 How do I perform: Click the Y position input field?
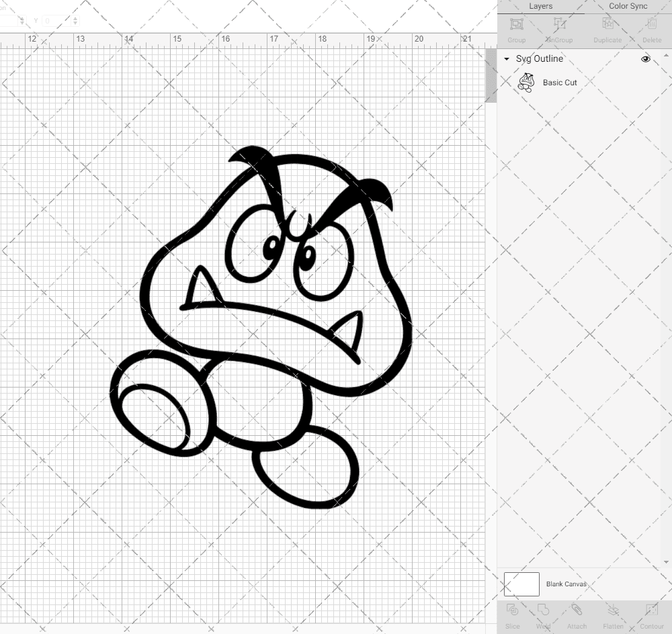click(x=57, y=21)
